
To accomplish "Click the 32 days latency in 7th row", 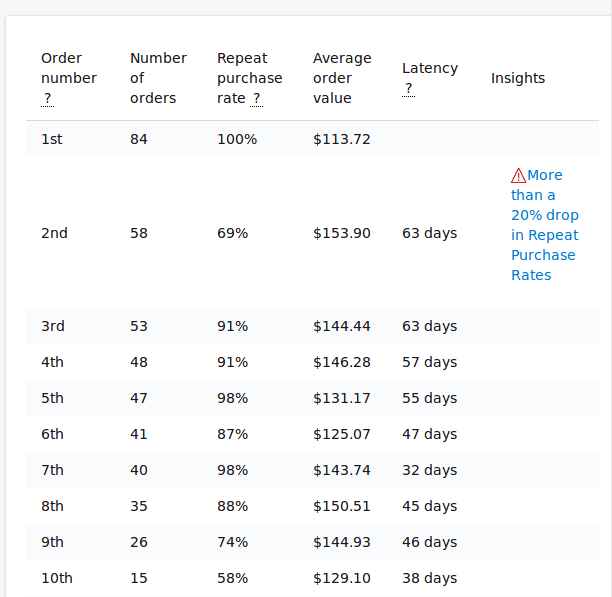I will (429, 471).
